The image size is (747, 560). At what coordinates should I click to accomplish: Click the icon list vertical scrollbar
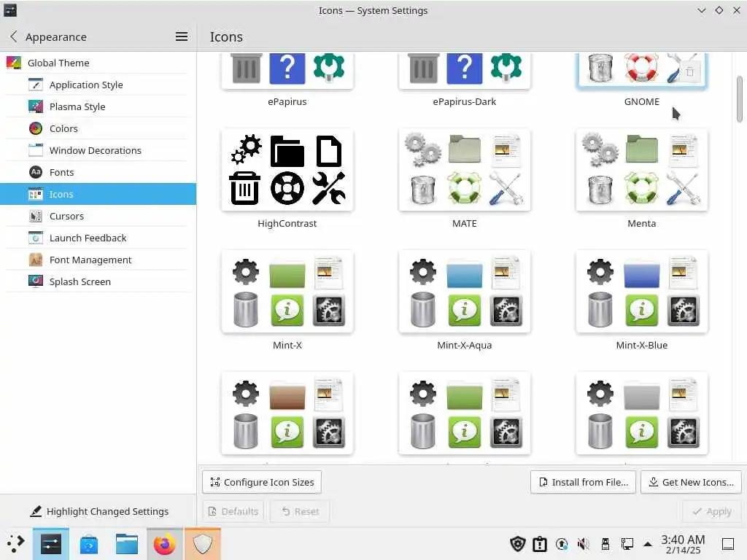740,98
